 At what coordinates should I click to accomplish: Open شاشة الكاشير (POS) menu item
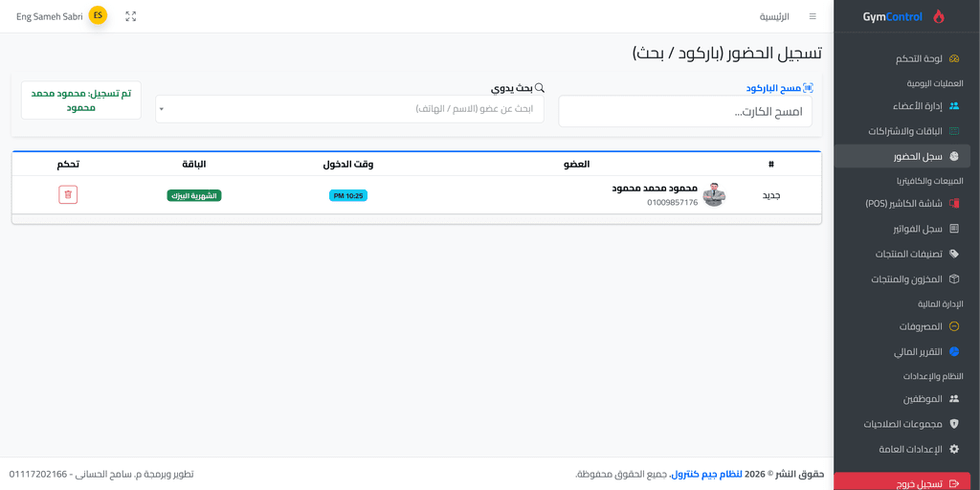coord(902,203)
